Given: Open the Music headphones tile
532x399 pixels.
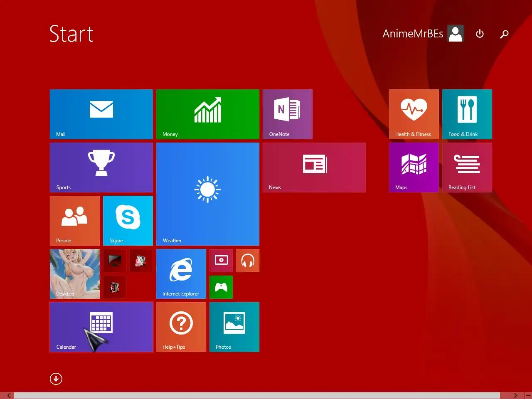Looking at the screenshot, I should coord(248,261).
